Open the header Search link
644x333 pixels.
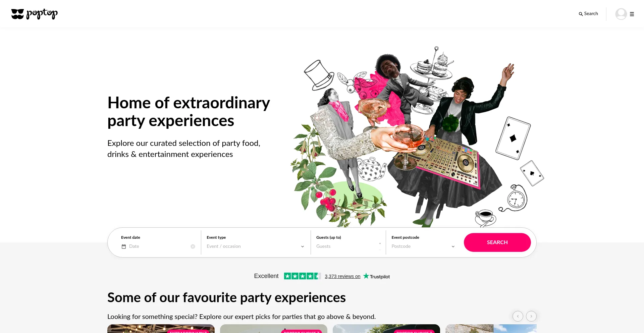pos(588,14)
